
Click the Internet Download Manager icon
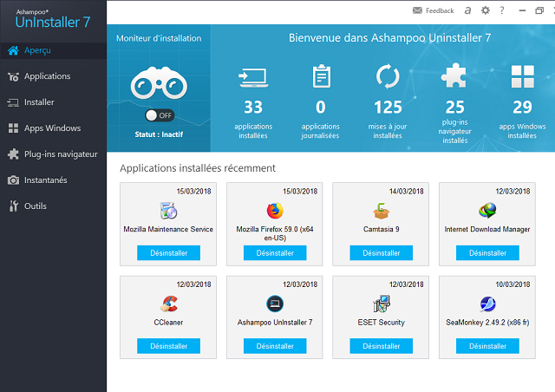pyautogui.click(x=487, y=211)
